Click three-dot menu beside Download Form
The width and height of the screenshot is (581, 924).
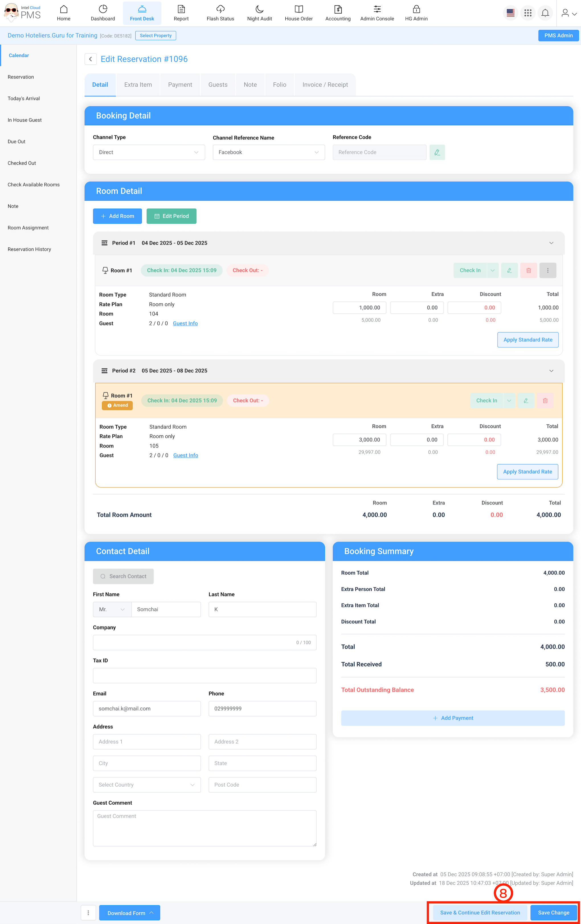(88, 913)
